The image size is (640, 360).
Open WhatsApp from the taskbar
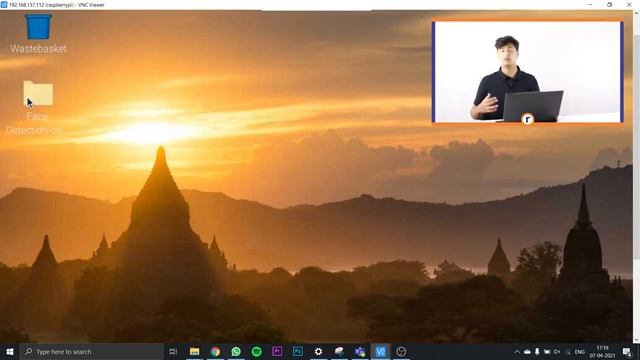click(236, 351)
